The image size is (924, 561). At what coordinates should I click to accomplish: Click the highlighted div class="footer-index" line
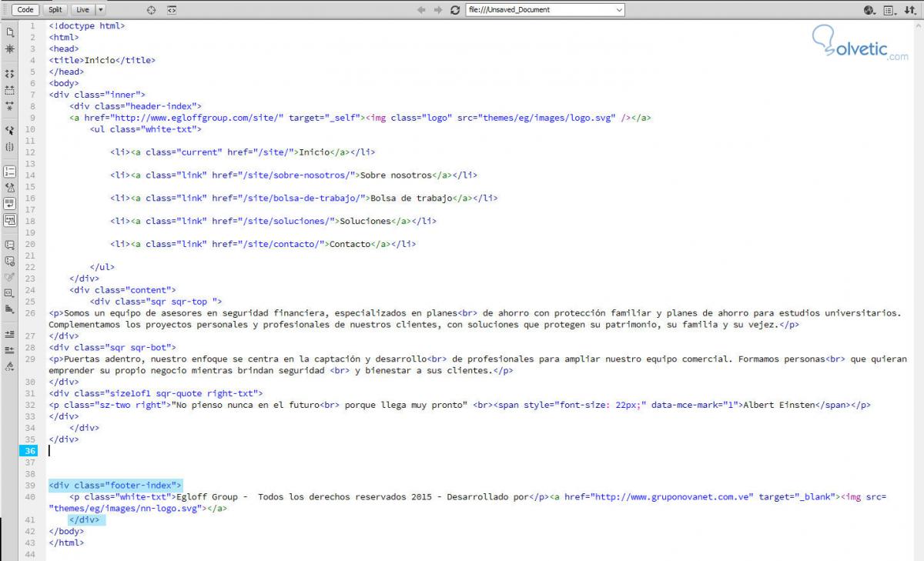pos(115,485)
